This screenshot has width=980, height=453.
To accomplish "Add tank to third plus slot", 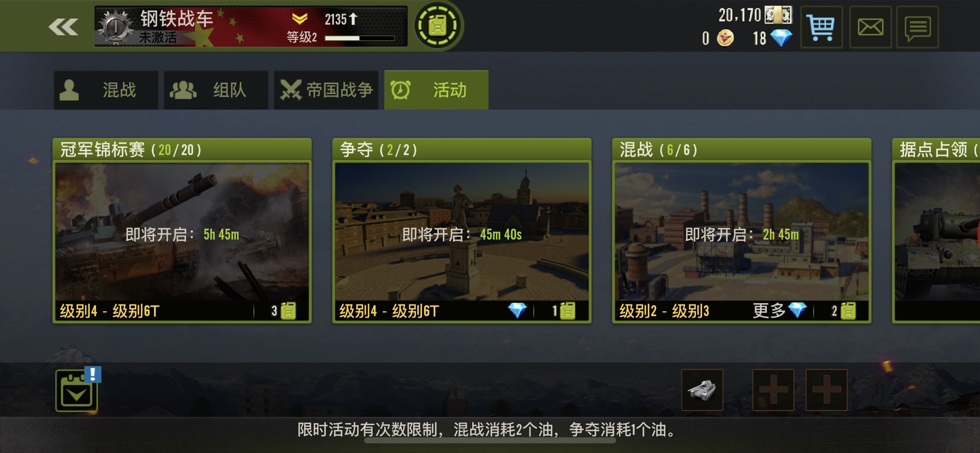I will [827, 390].
